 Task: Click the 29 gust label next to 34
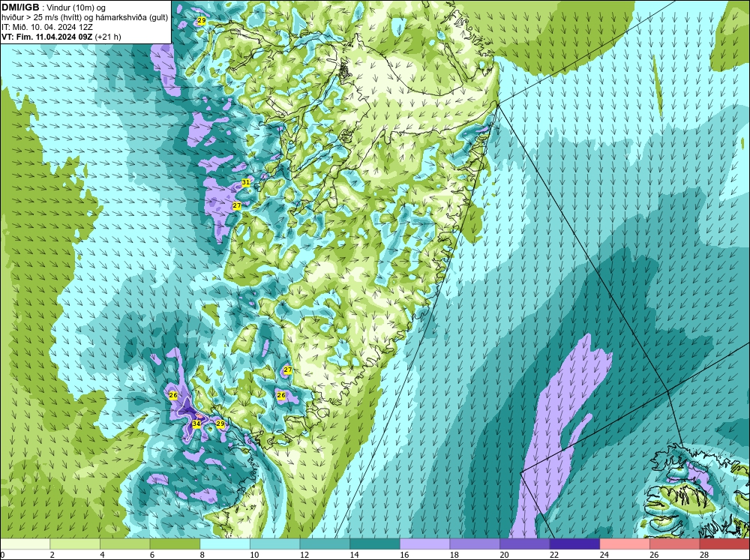point(220,424)
